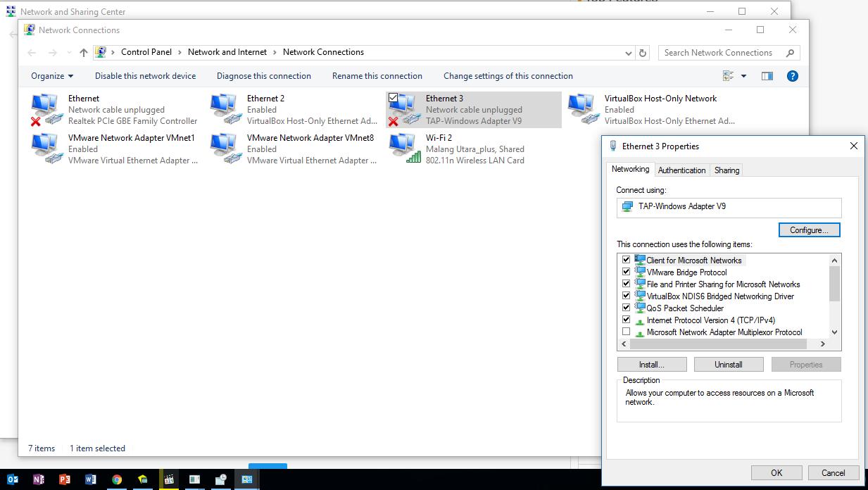Click the TAP-Windows Adapter V9 device icon
The width and height of the screenshot is (868, 490).
[627, 207]
